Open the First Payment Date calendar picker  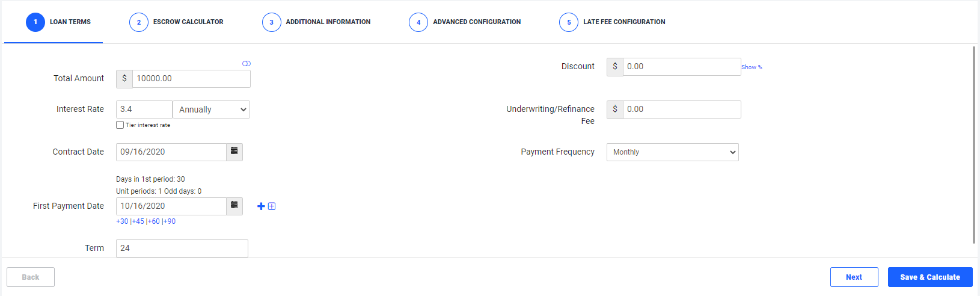[234, 206]
